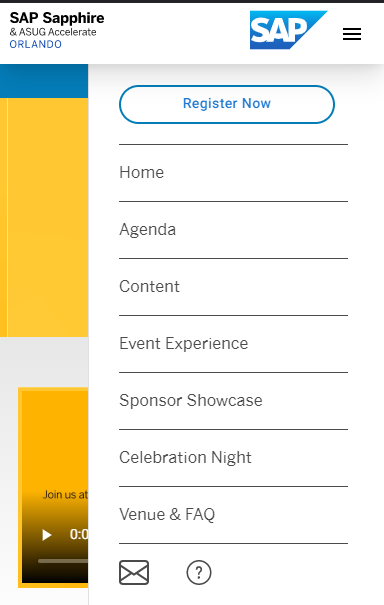The height and width of the screenshot is (605, 384).
Task: Click the ORLANDO location text
Action: (36, 44)
